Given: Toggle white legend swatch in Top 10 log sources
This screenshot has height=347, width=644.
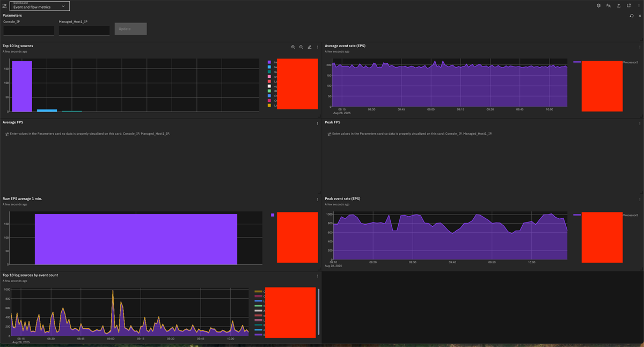Looking at the screenshot, I should pyautogui.click(x=269, y=86).
